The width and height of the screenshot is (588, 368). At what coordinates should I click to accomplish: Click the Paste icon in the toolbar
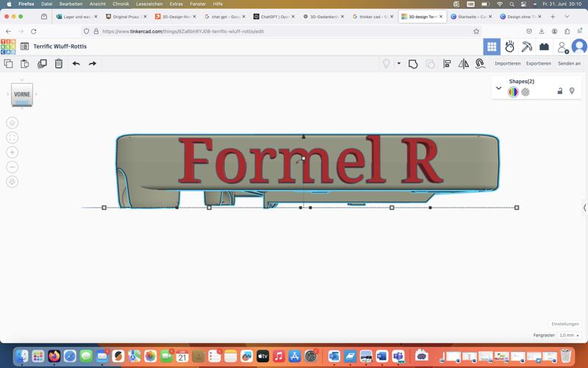click(25, 64)
